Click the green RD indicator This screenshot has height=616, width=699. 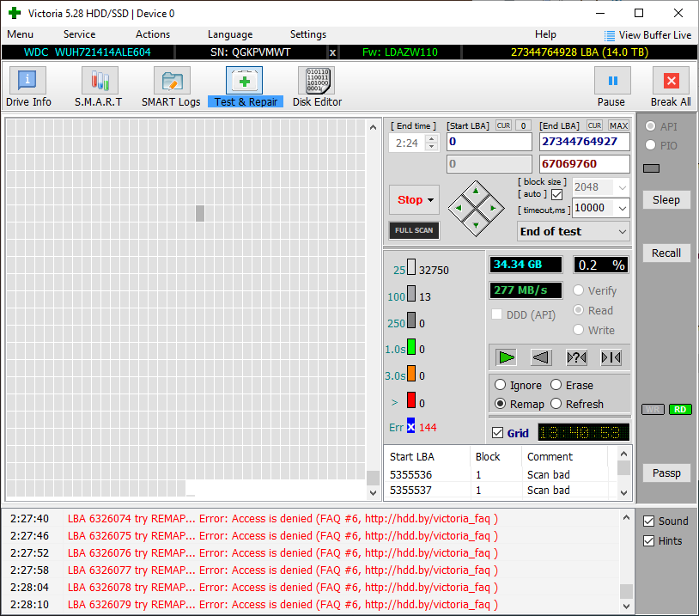click(x=680, y=410)
